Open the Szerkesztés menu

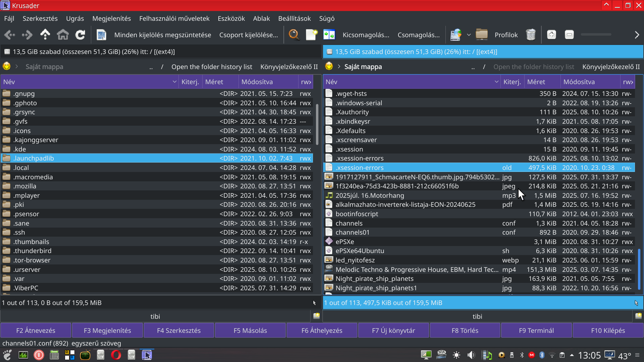(x=40, y=18)
